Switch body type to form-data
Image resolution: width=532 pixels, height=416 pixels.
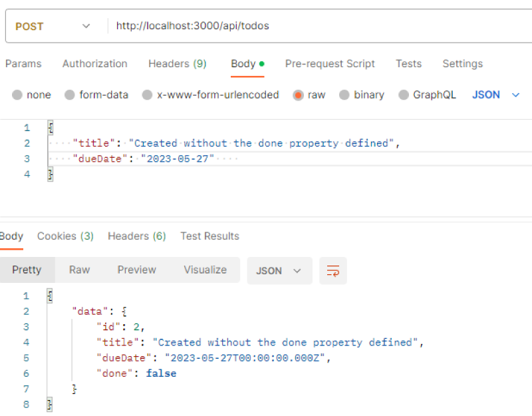click(68, 95)
